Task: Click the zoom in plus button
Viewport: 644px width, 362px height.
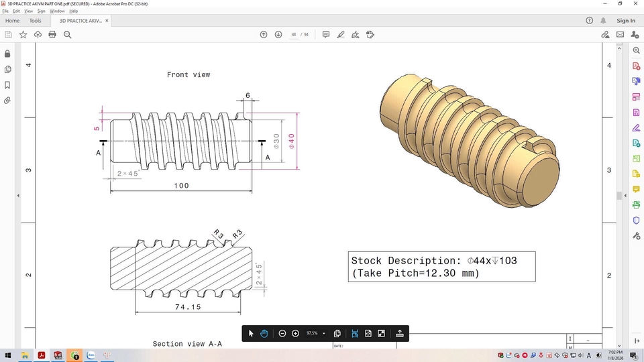Action: point(295,334)
